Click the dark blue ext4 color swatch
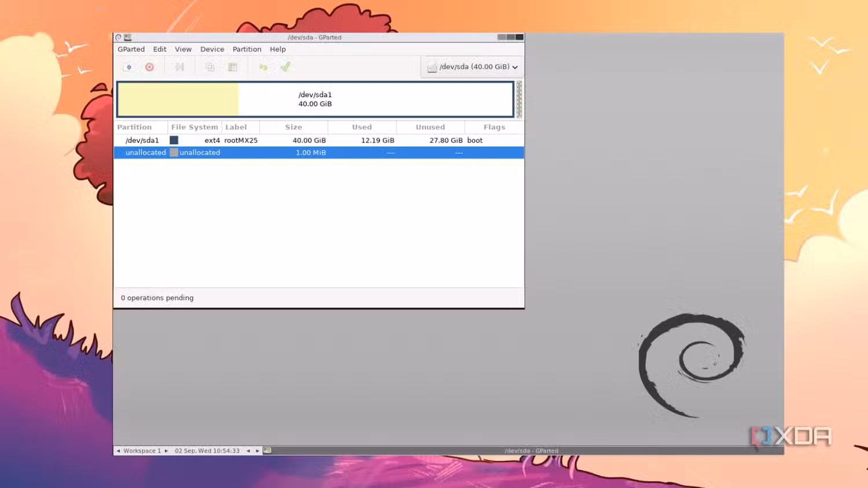The width and height of the screenshot is (868, 488). pos(174,140)
